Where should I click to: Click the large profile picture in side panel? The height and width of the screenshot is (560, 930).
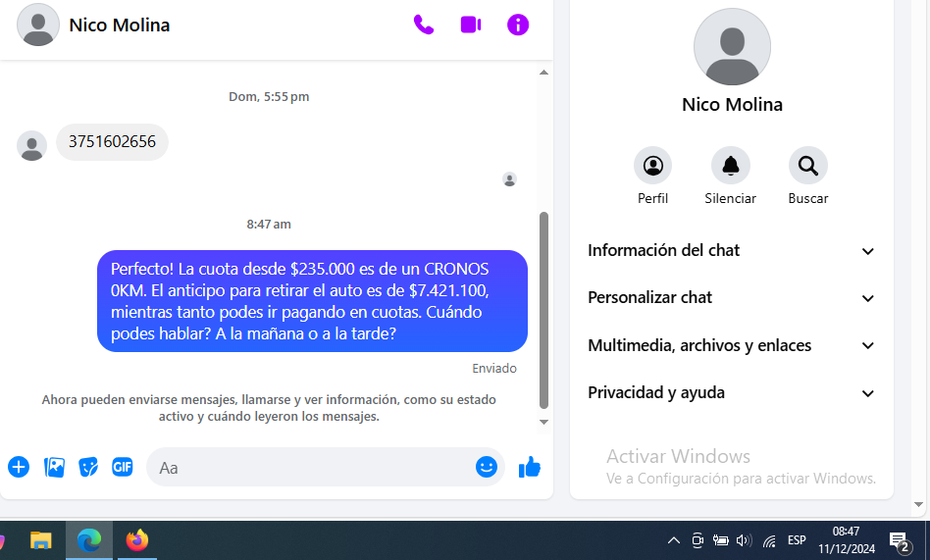click(732, 47)
